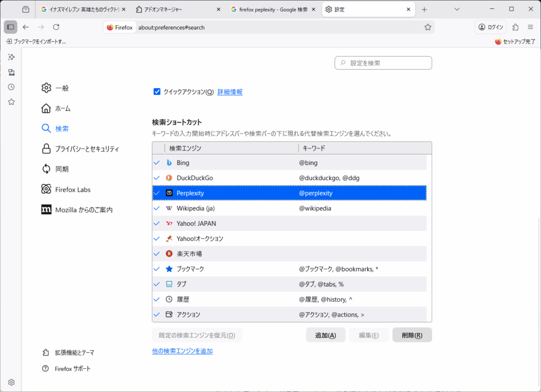Screen dimensions: 541x392
Task: Open Bookmarks star in left sidebar strip
Action: coord(11,102)
